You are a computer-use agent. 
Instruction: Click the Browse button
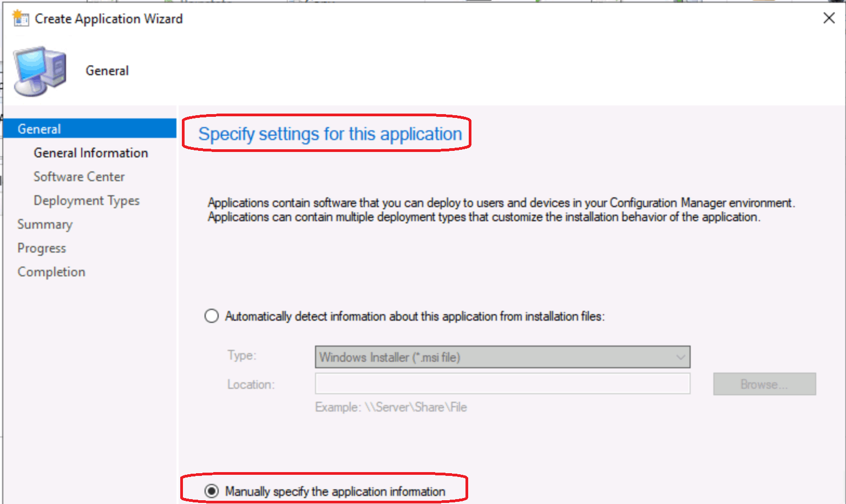pyautogui.click(x=764, y=384)
